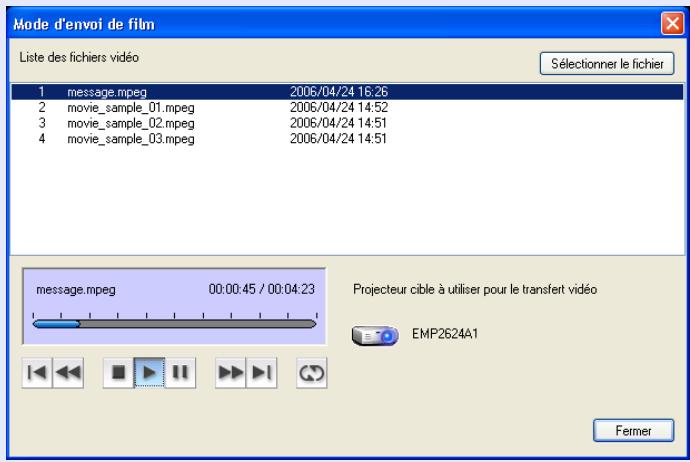Fast-forward the current video
Image resolution: width=690 pixels, height=462 pixels.
[x=230, y=373]
